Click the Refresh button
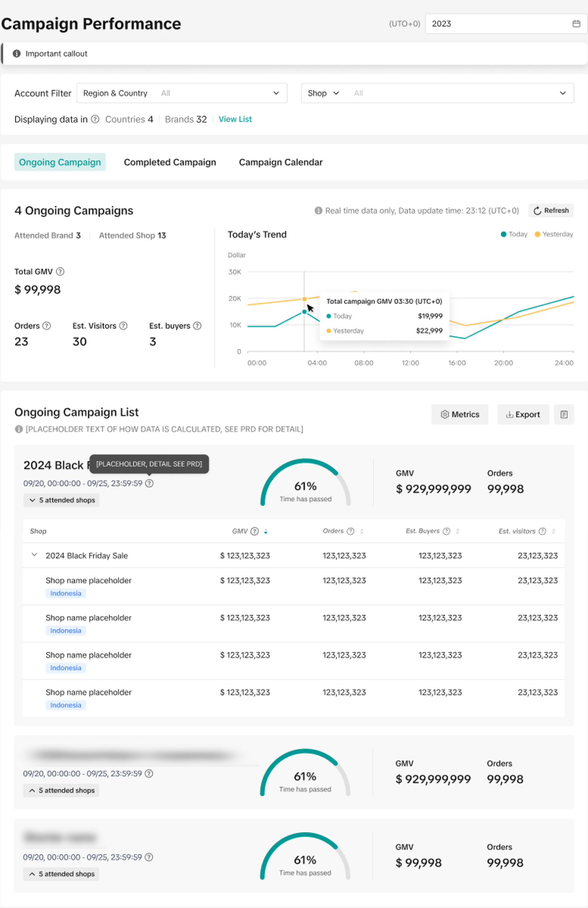 click(551, 211)
